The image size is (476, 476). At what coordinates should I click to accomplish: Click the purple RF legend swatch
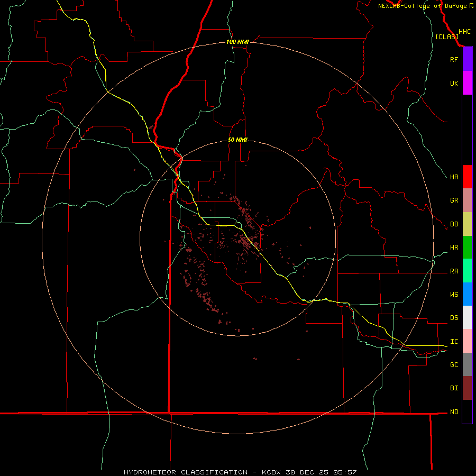[467, 59]
